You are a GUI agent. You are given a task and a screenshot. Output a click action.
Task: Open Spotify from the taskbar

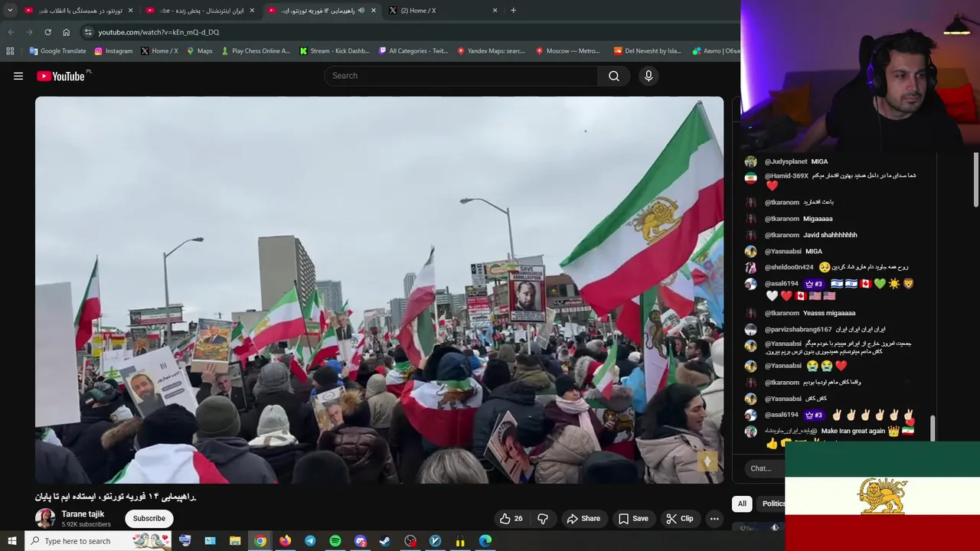point(335,541)
